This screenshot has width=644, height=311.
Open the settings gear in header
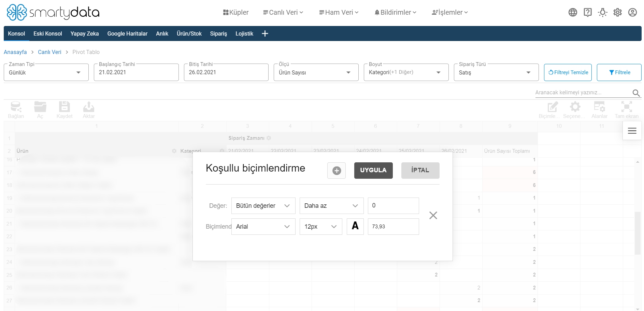618,12
